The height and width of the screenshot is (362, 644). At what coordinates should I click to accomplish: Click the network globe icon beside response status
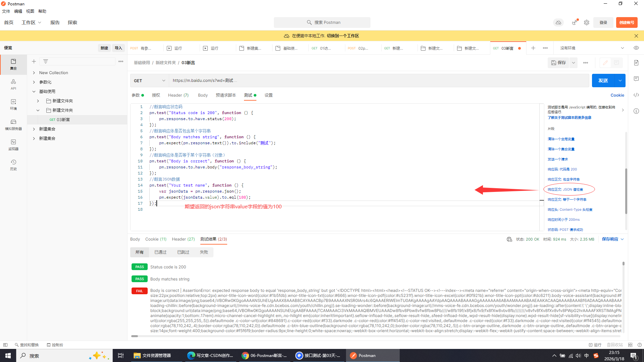tap(509, 239)
